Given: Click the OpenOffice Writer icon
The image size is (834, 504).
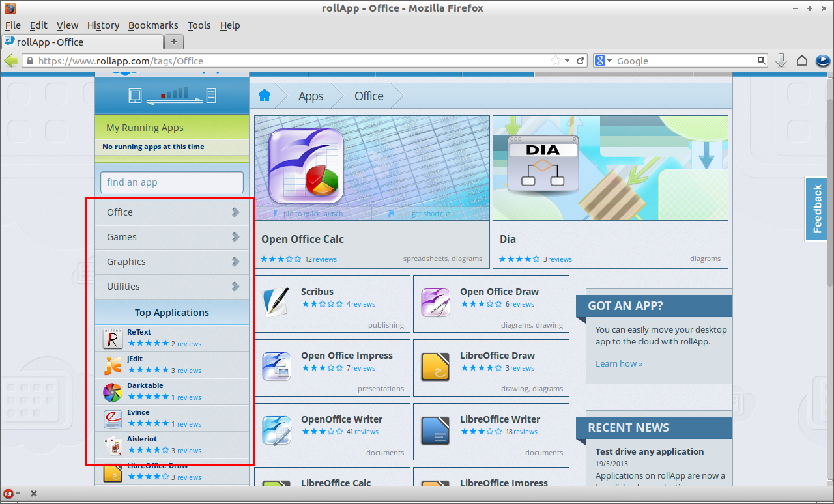Looking at the screenshot, I should pos(276,430).
